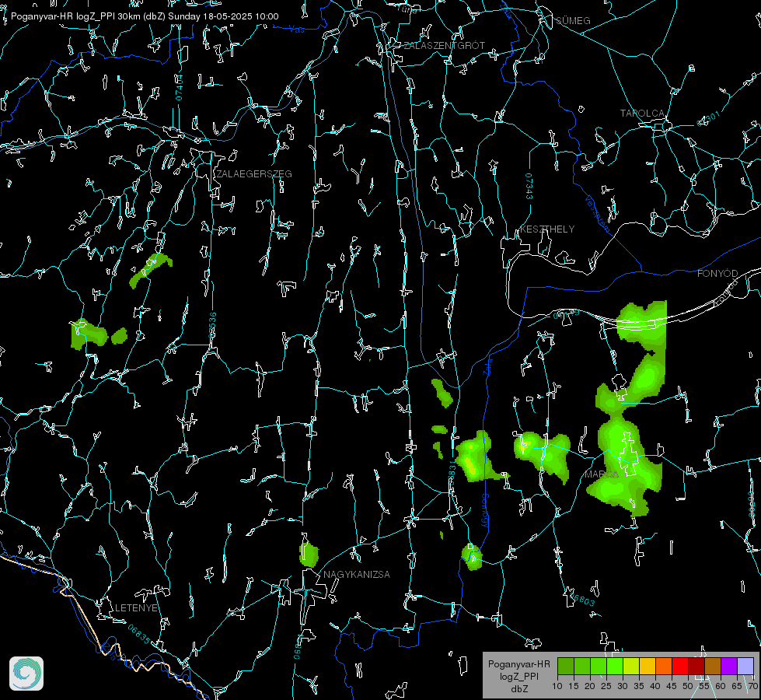The image size is (761, 700).
Task: Click the radar echo touching Nagykanizsa's outline
Action: coord(309,555)
